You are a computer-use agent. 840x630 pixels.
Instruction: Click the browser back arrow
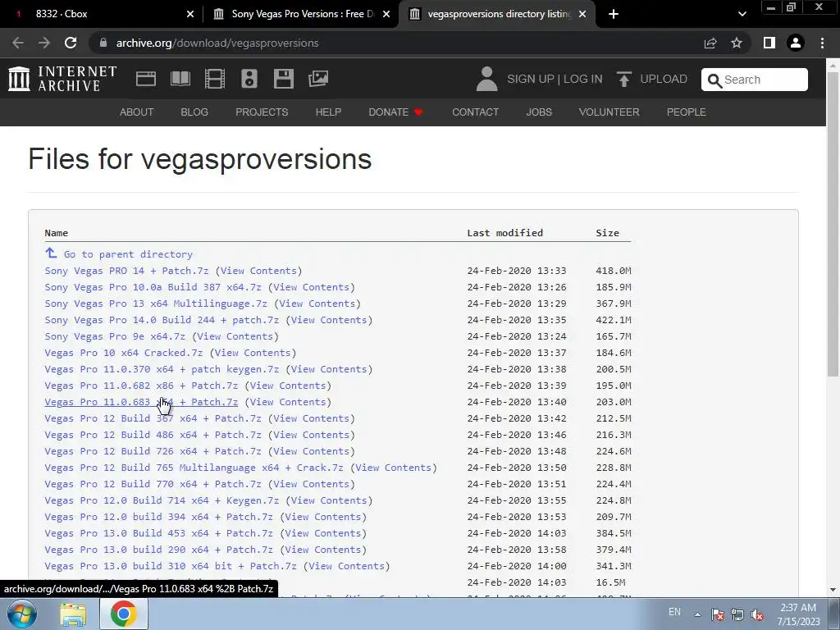[18, 43]
